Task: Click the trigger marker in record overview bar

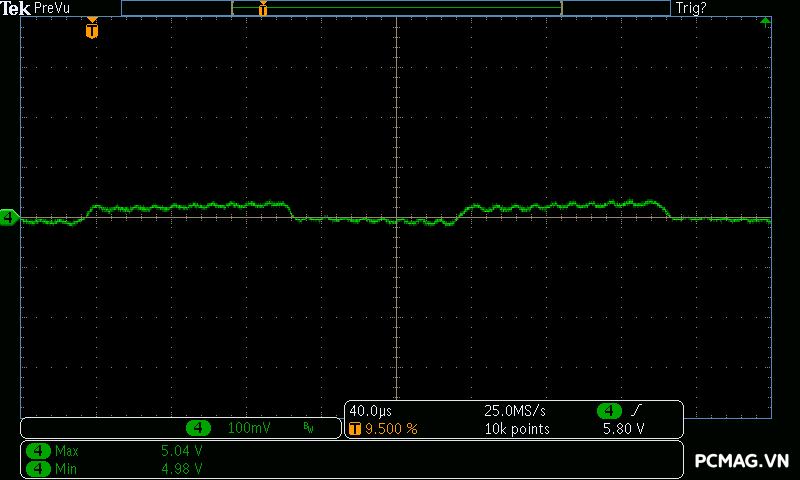Action: coord(263,9)
